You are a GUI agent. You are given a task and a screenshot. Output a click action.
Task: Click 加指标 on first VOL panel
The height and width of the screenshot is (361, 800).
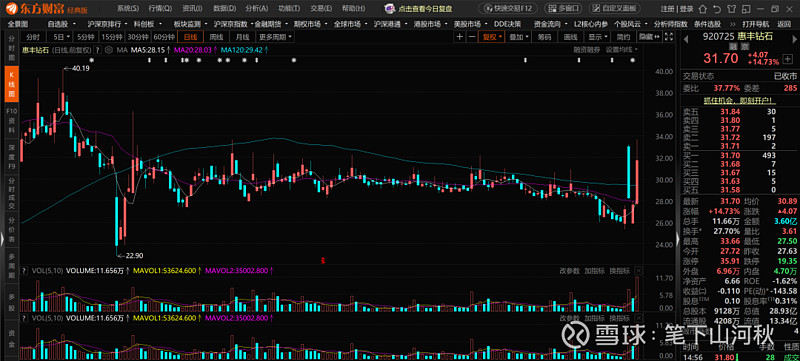click(594, 271)
